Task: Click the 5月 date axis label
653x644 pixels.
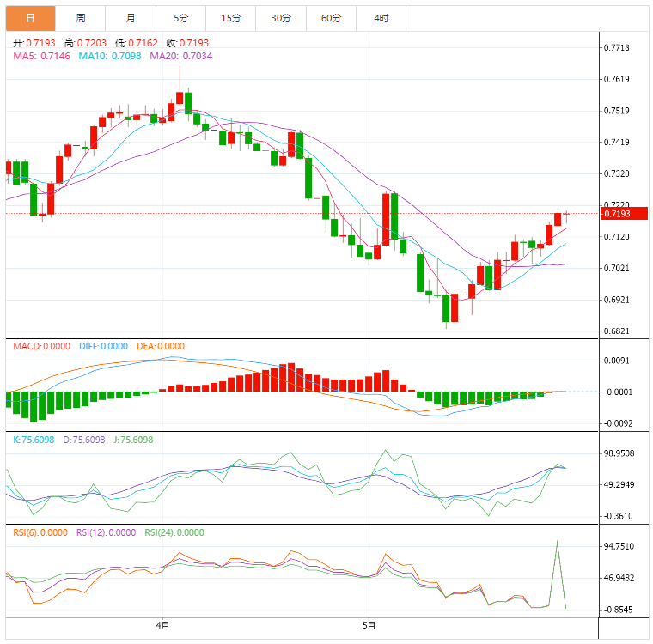Action: (369, 625)
